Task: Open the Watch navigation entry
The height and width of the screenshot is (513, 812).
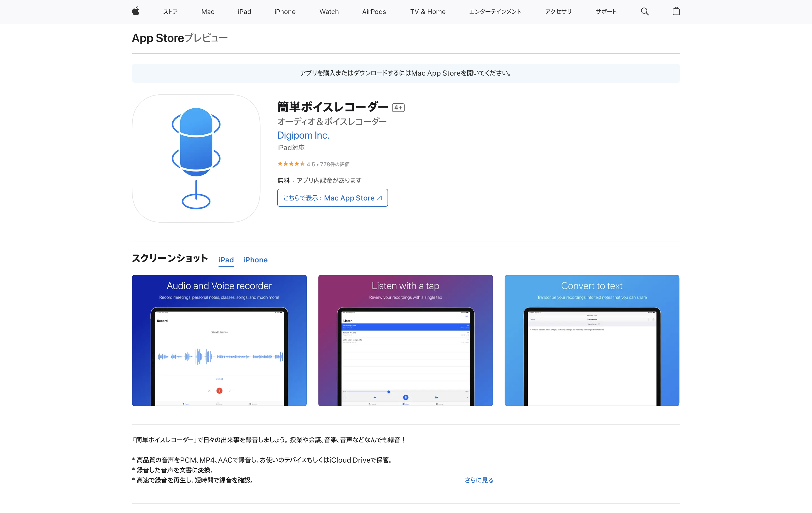Action: point(329,11)
